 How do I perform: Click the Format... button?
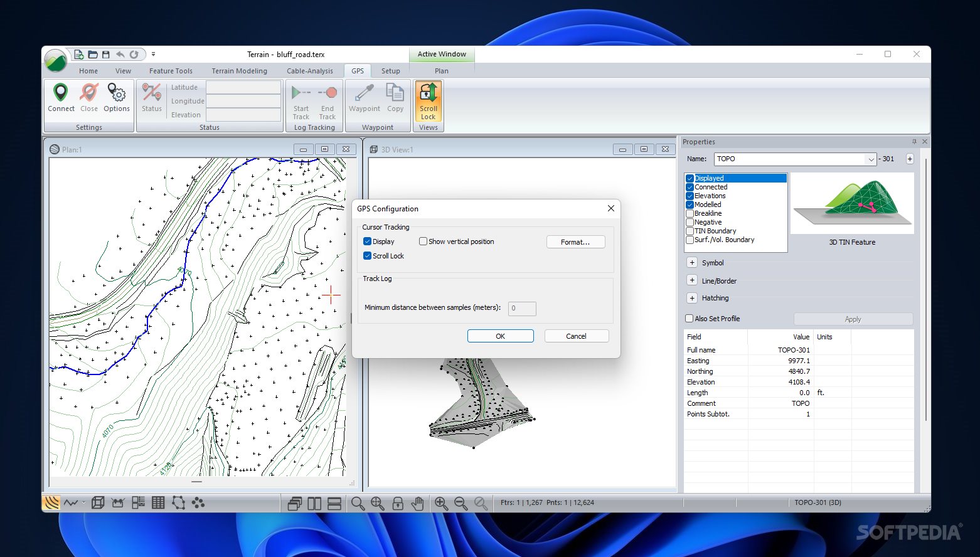pyautogui.click(x=575, y=242)
